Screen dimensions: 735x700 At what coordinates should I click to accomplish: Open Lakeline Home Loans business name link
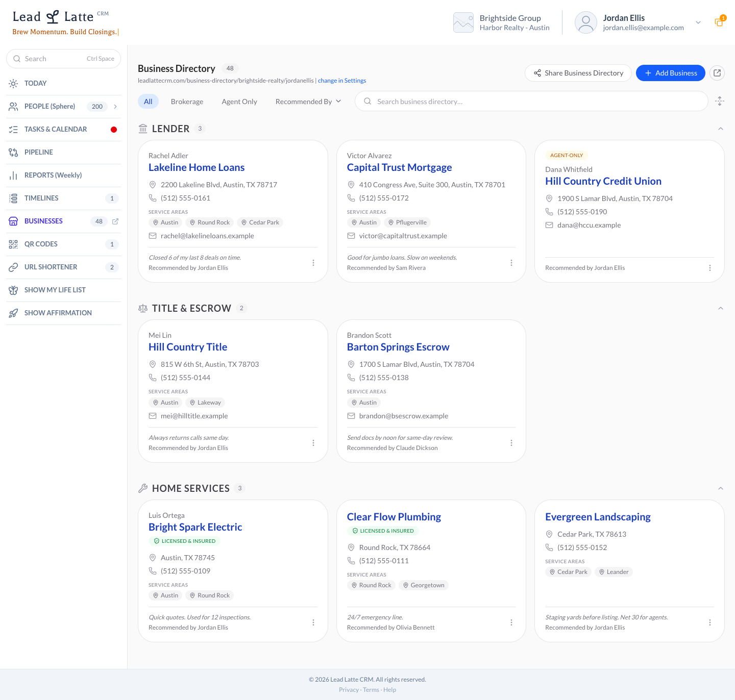197,167
